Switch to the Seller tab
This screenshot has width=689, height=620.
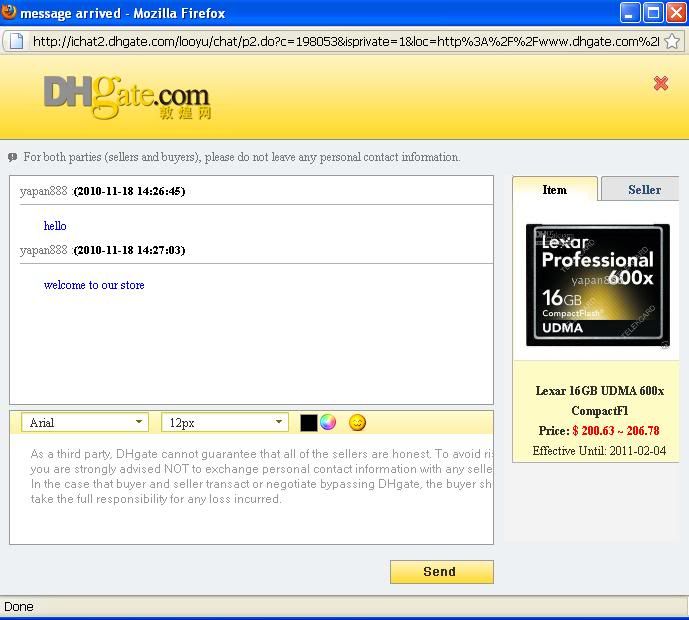click(x=643, y=189)
